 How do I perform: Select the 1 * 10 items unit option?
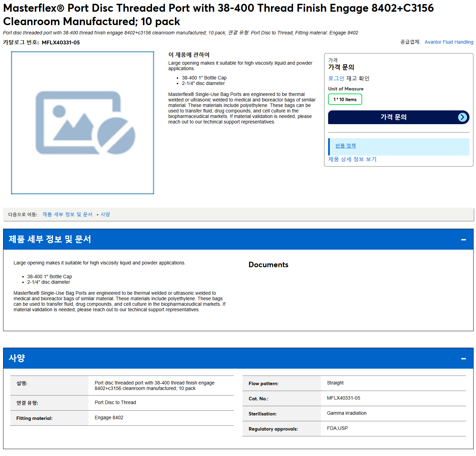click(345, 99)
